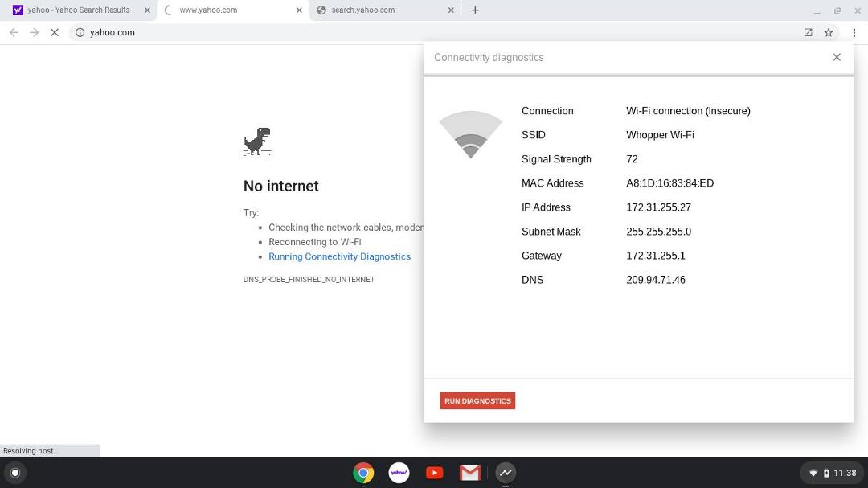Open Gmail from the shelf
868x488 pixels.
(x=469, y=473)
